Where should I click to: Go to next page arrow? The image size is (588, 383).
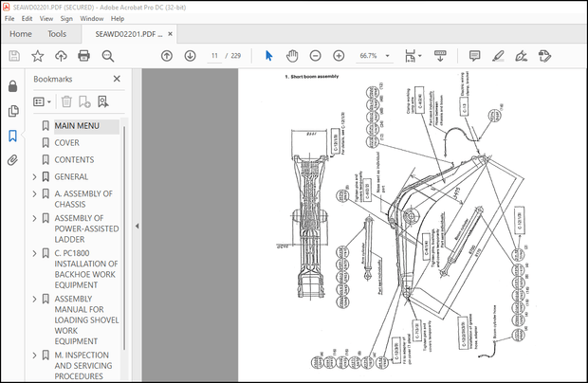(x=190, y=56)
